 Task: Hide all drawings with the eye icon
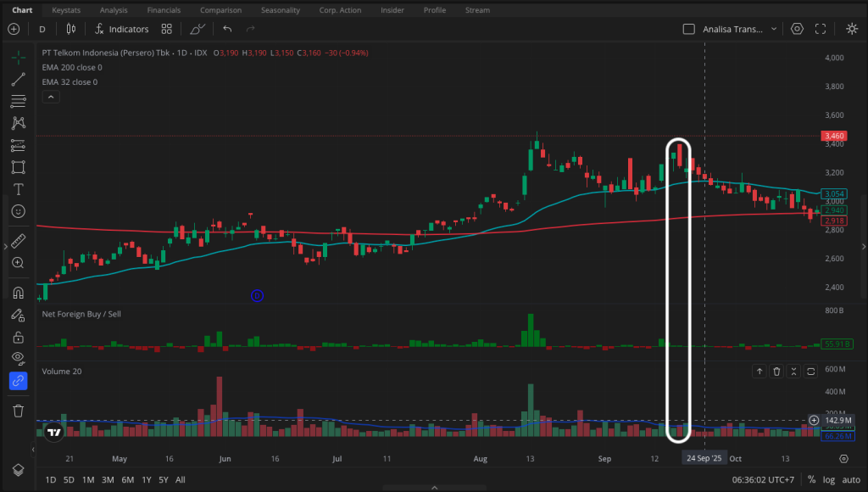click(x=18, y=358)
